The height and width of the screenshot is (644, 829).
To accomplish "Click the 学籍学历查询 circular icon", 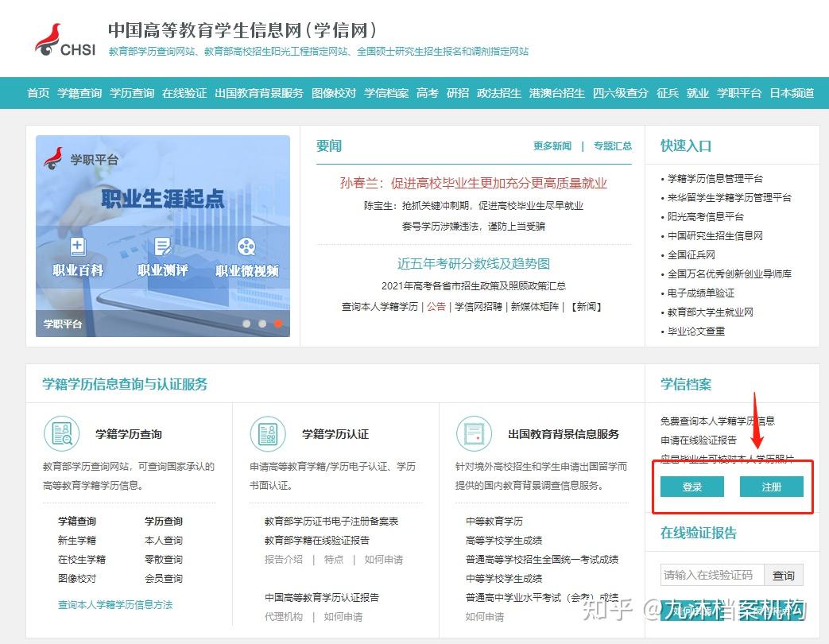I will coord(62,434).
